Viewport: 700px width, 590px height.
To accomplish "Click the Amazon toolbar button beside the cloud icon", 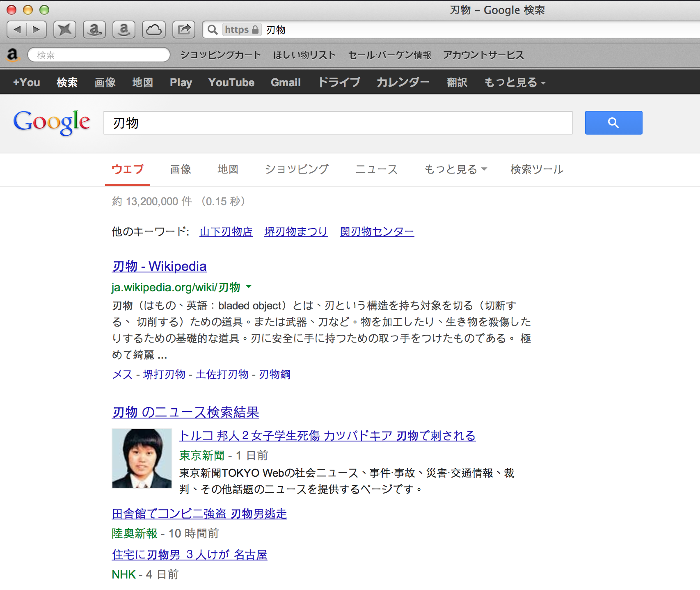I will pyautogui.click(x=124, y=30).
